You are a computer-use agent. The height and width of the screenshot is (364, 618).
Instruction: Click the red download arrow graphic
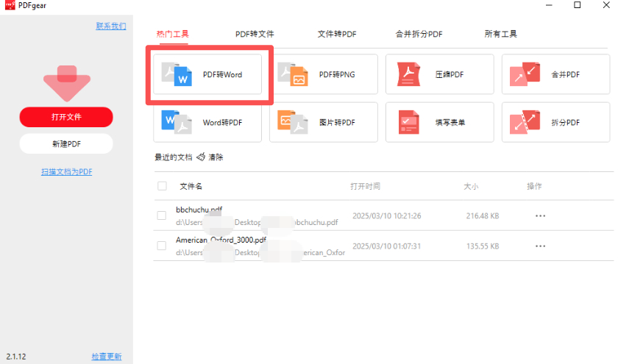(67, 84)
